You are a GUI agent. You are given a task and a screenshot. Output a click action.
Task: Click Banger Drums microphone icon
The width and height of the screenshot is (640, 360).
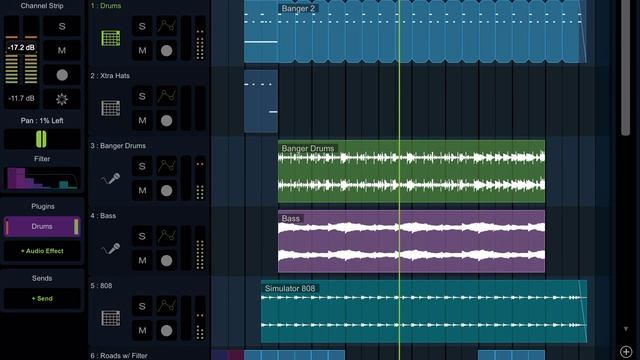pos(111,178)
